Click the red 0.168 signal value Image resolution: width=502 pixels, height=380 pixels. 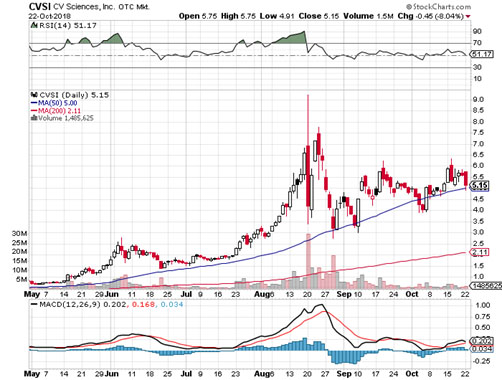(143, 304)
